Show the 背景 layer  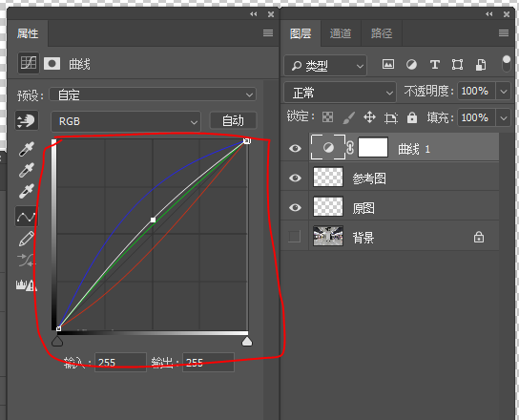(x=295, y=237)
